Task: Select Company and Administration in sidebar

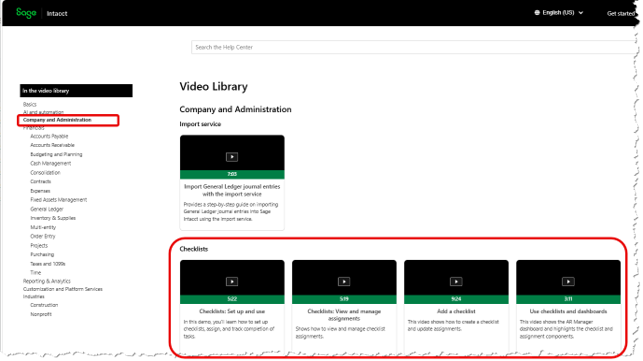Action: pyautogui.click(x=57, y=120)
